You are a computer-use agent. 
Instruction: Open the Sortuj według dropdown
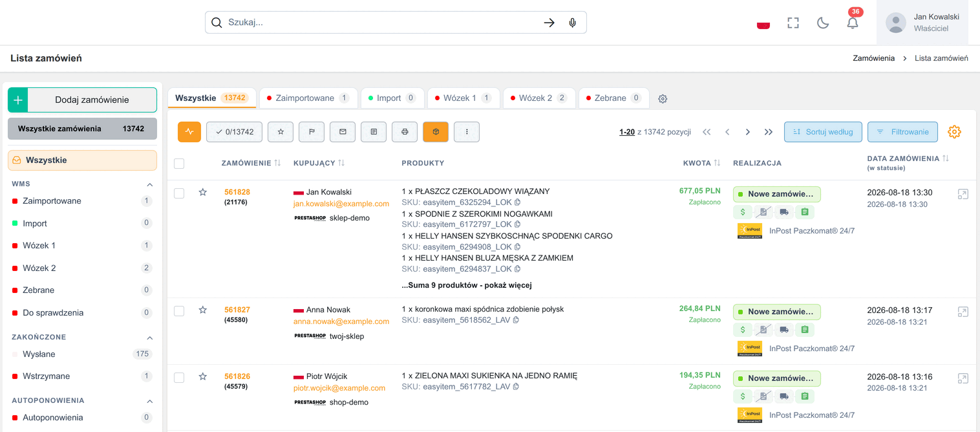click(x=823, y=132)
